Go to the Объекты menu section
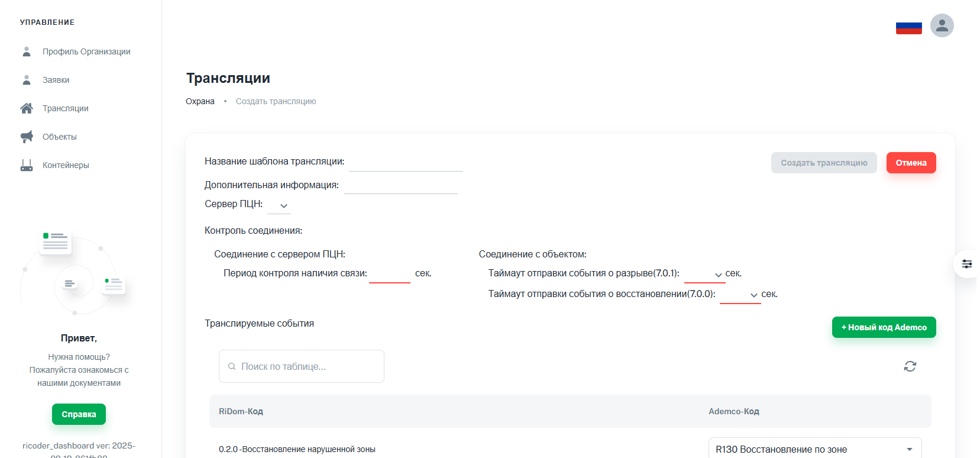Image resolution: width=980 pixels, height=458 pixels. (x=59, y=137)
